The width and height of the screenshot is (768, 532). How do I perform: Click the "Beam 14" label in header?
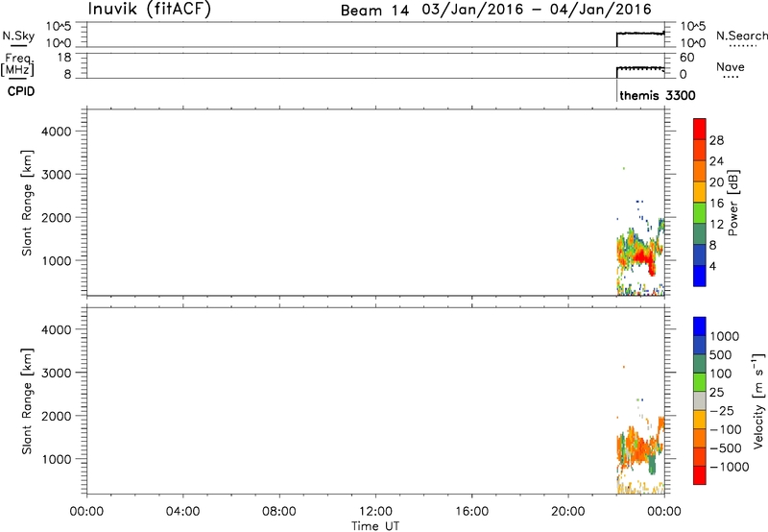tap(374, 11)
